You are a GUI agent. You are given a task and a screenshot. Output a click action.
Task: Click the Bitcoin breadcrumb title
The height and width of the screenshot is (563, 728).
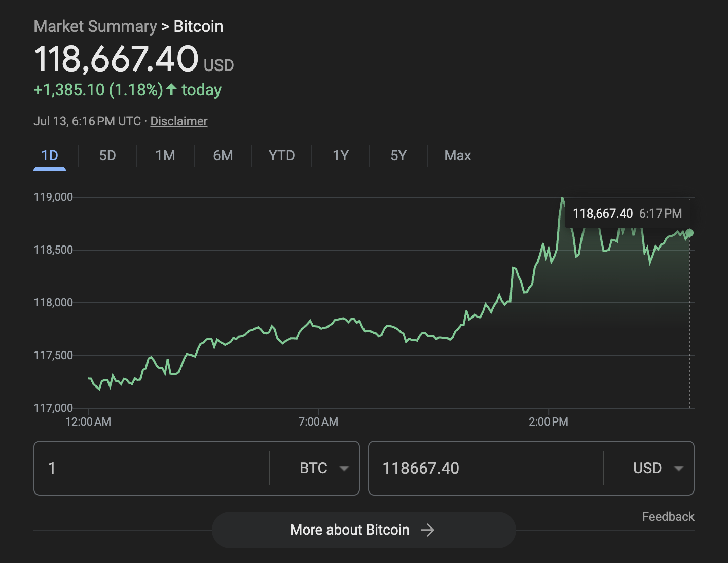click(x=198, y=26)
